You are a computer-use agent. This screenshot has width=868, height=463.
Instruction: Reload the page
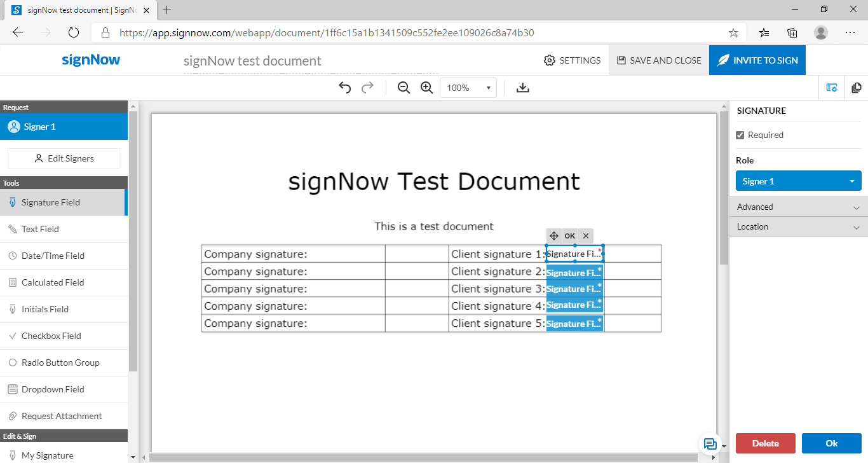[73, 32]
